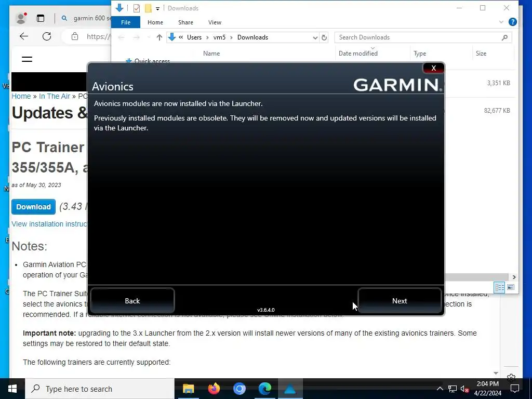Close the Garmin installer with the X button
This screenshot has width=532, height=399.
[x=433, y=68]
